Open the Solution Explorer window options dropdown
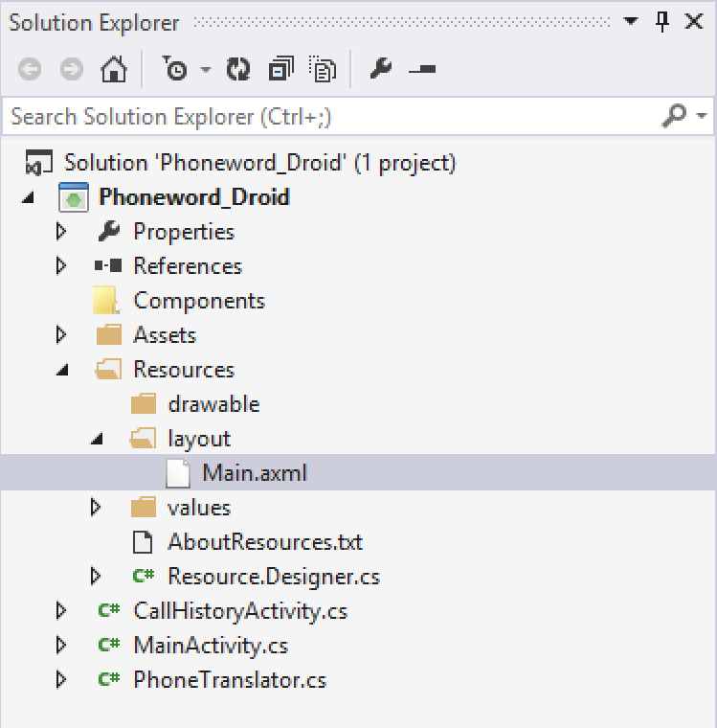The height and width of the screenshot is (728, 717). pyautogui.click(x=630, y=22)
